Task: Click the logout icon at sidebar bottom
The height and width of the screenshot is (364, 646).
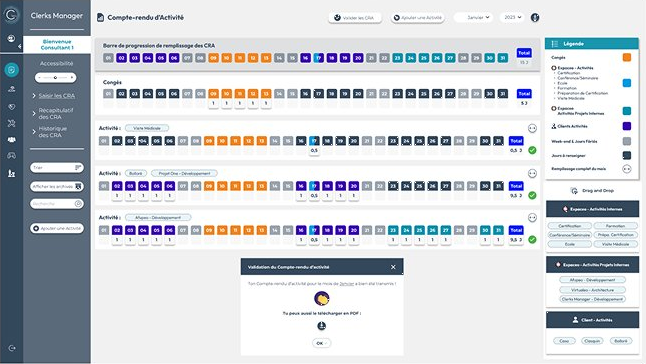Action: point(12,348)
